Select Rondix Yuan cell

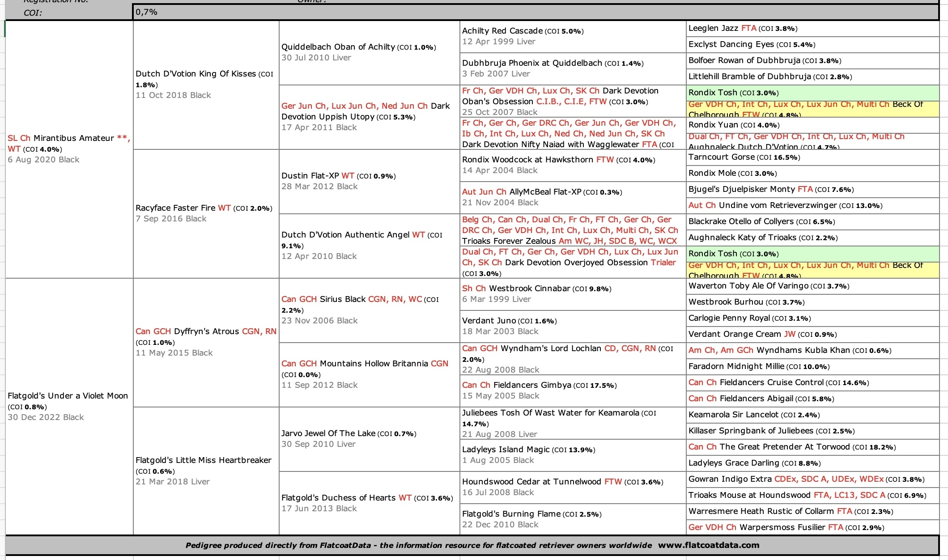click(812, 125)
